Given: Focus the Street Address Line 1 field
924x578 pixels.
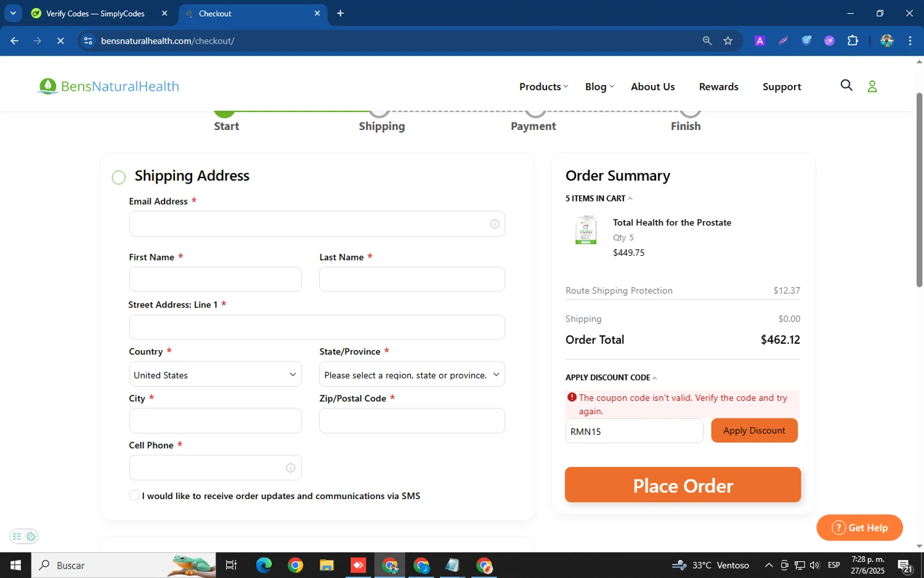Looking at the screenshot, I should (x=317, y=327).
